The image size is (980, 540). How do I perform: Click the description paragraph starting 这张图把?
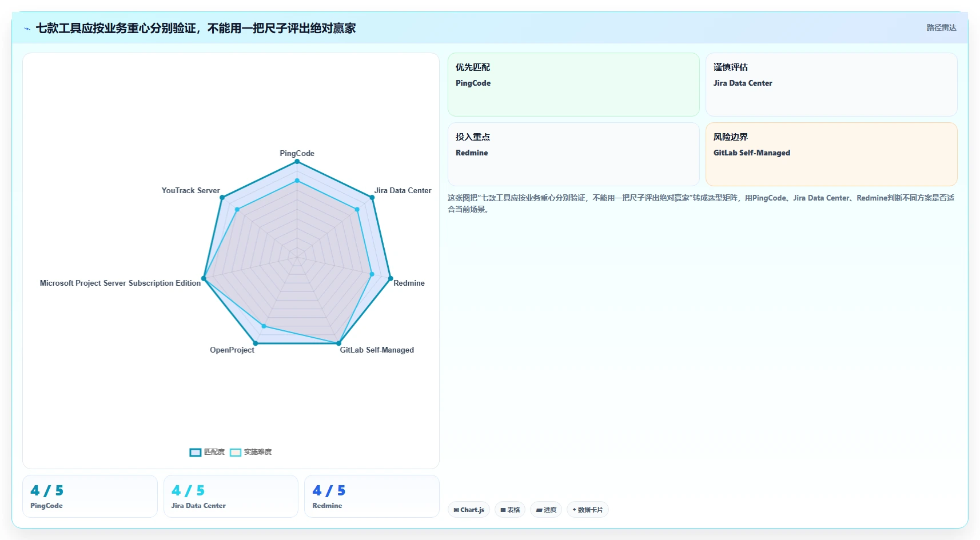point(701,203)
